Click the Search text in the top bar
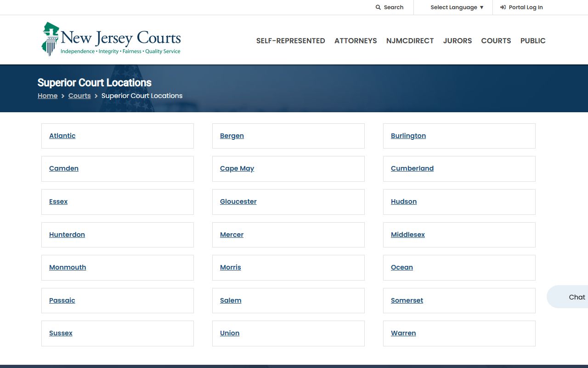The width and height of the screenshot is (588, 368). tap(394, 7)
